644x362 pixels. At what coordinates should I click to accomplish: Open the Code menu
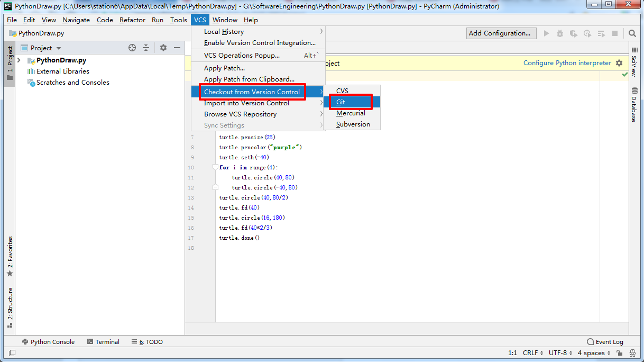[105, 20]
